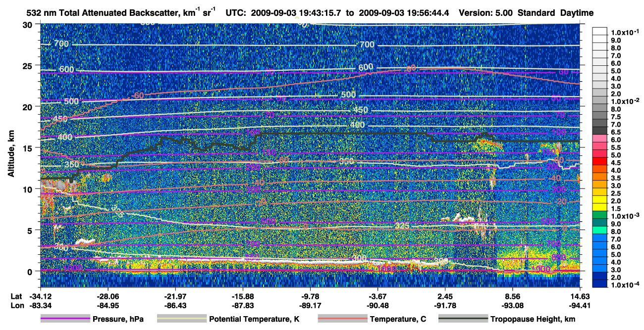Click the color bar label '7.5'
The height and width of the screenshot is (330, 644).
[x=616, y=116]
